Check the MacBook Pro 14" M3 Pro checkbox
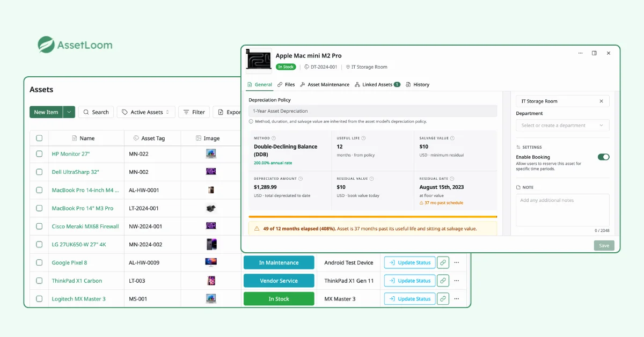This screenshot has width=644, height=337. 39,208
